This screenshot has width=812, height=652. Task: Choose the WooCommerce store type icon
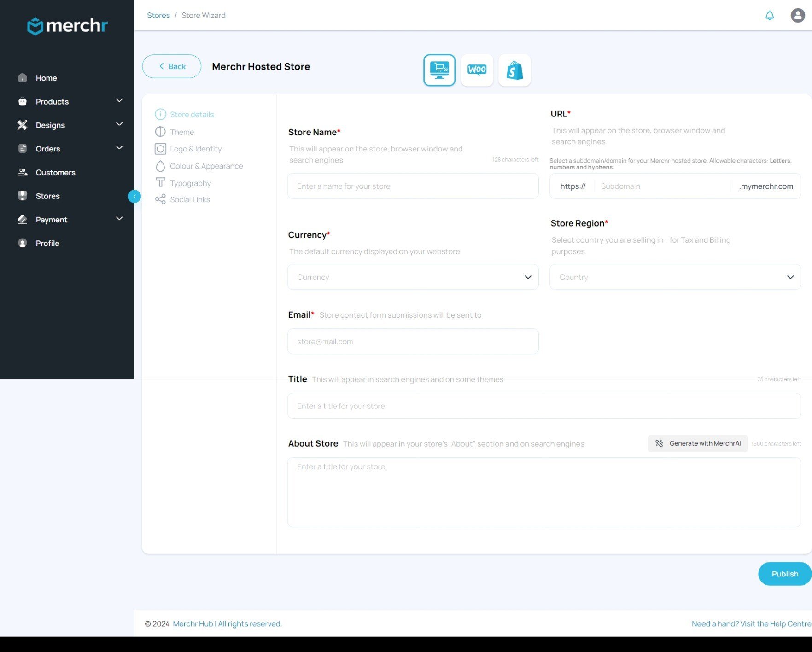coord(477,70)
